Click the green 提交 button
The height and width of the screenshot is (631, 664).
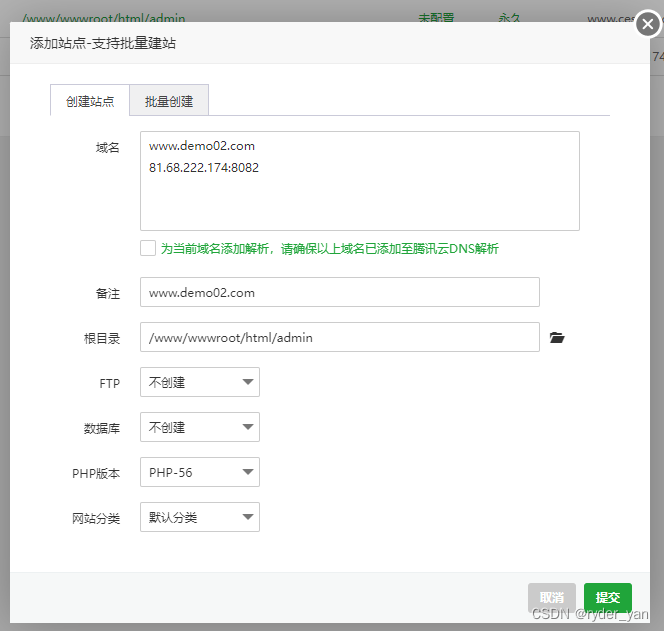pyautogui.click(x=608, y=598)
